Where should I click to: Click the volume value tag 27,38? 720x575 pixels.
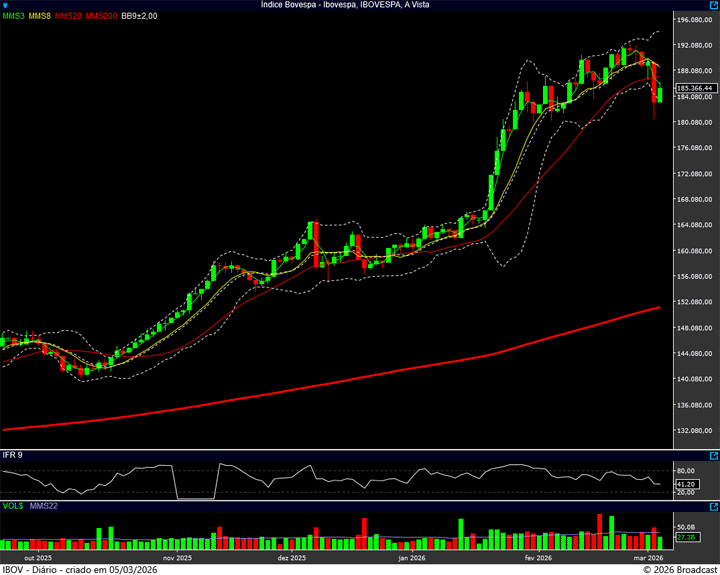pyautogui.click(x=685, y=537)
